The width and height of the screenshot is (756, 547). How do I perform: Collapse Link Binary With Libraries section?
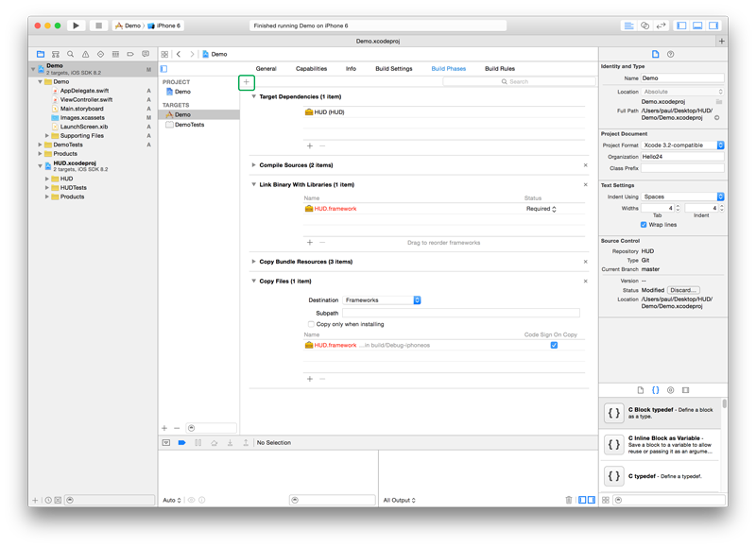[253, 184]
